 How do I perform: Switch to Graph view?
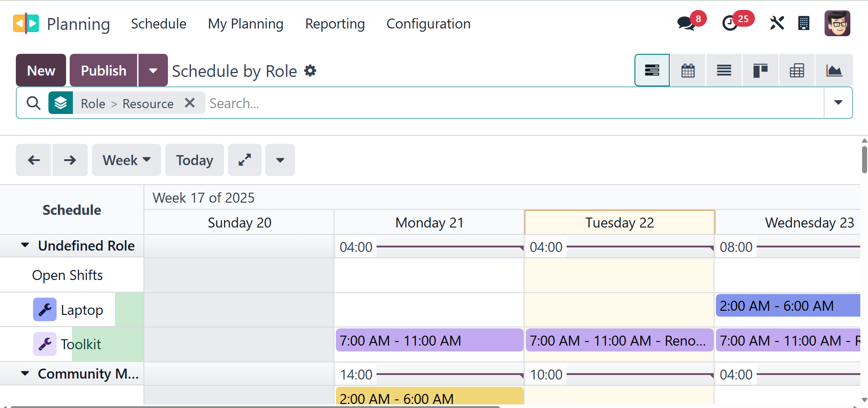click(x=834, y=71)
